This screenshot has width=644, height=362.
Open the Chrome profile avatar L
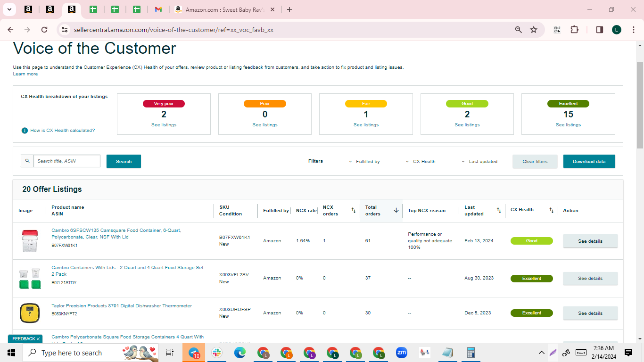[x=617, y=30]
